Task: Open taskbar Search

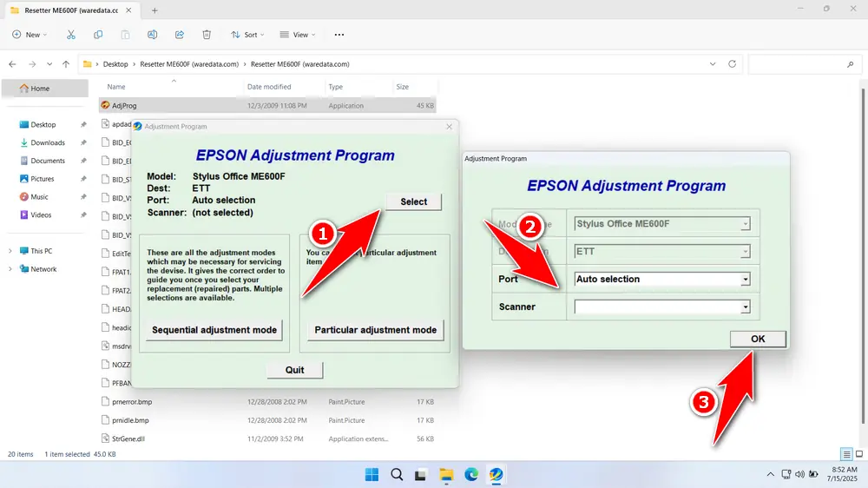Action: 397,475
